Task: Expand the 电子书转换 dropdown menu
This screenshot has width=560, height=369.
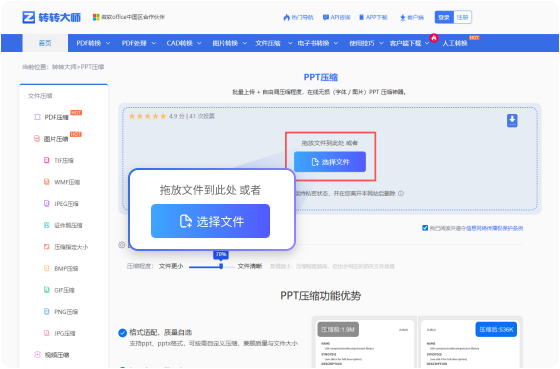Action: click(x=318, y=43)
